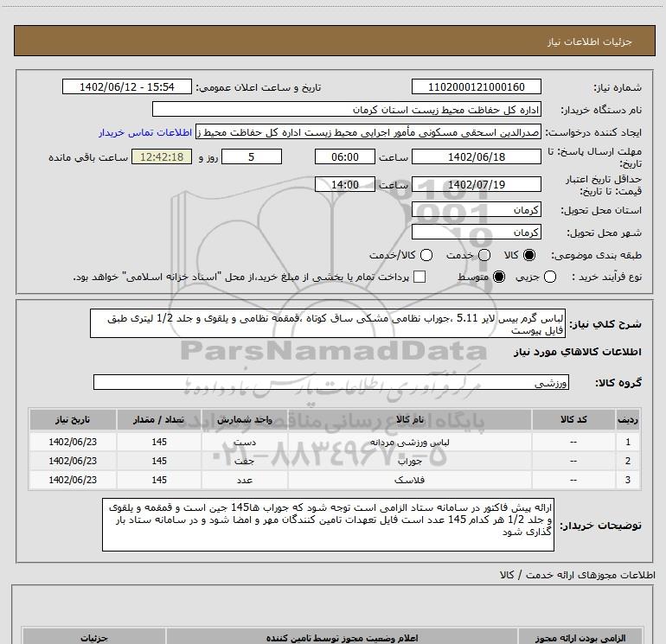
Task: Choose the جزیی purchase type radio
Action: 550,277
